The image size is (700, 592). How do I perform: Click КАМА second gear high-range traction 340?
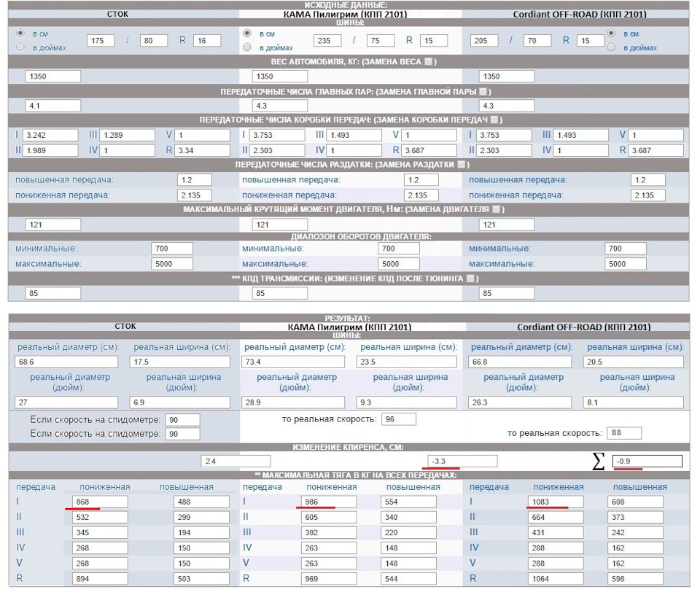click(408, 517)
